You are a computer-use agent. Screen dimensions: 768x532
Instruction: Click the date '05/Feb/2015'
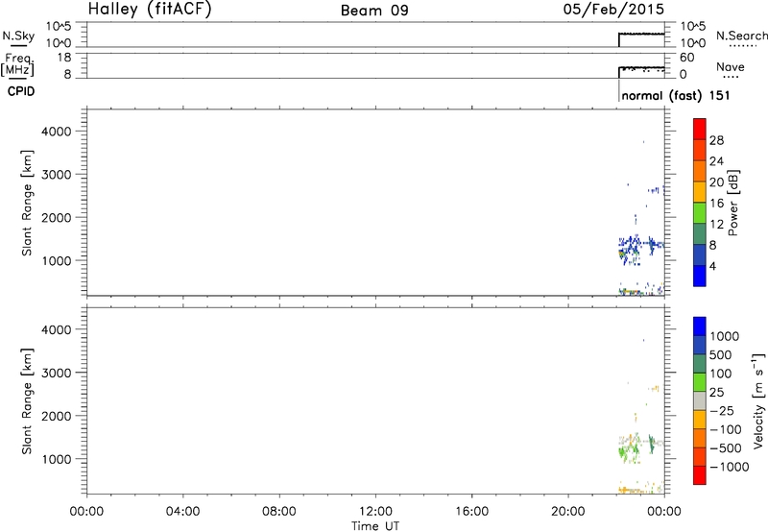[613, 9]
